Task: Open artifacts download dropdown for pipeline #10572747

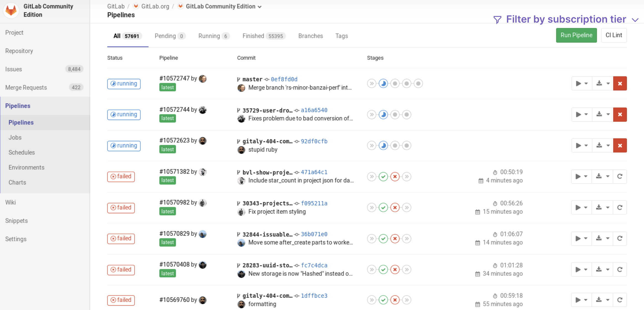Action: pyautogui.click(x=603, y=84)
